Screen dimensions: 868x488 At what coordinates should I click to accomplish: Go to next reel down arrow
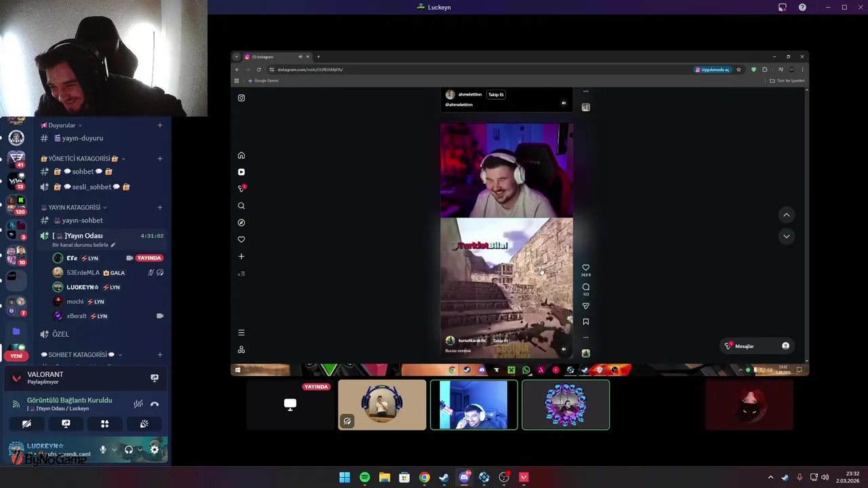pos(787,237)
